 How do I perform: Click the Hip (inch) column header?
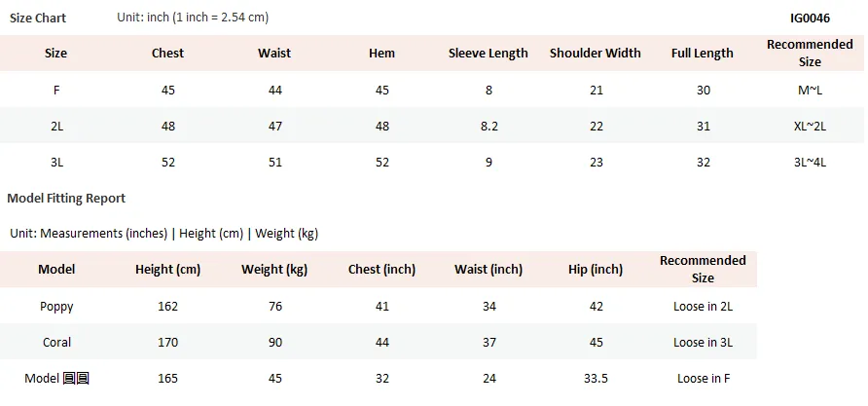click(596, 270)
